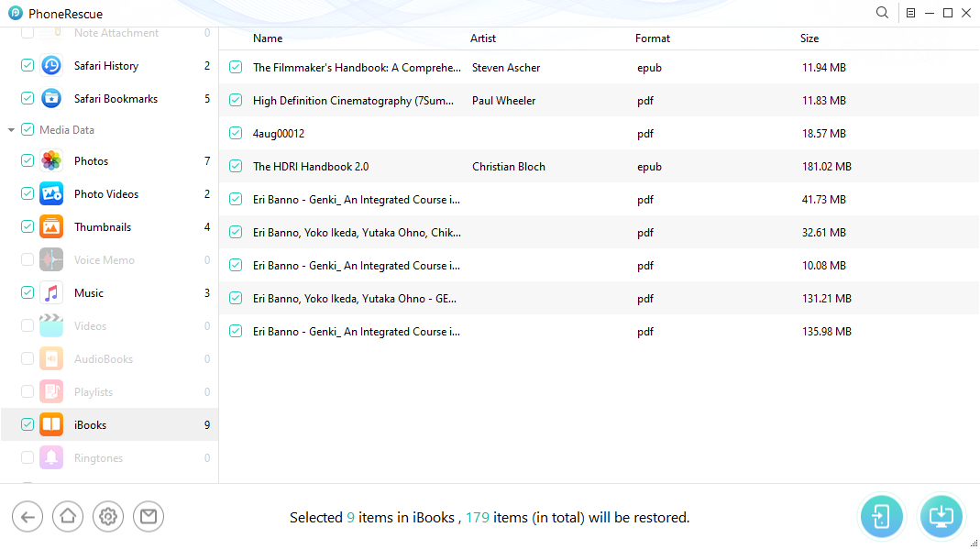Viewport: 980px width, 549px height.
Task: Open settings with the gear icon
Action: tap(108, 517)
